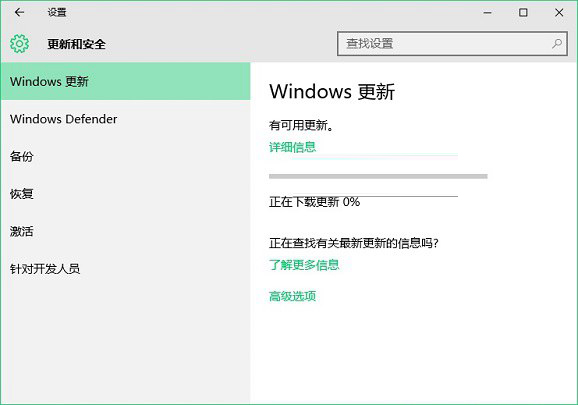Screen dimensions: 578x405
Task: Open the 备份 section
Action: point(126,156)
